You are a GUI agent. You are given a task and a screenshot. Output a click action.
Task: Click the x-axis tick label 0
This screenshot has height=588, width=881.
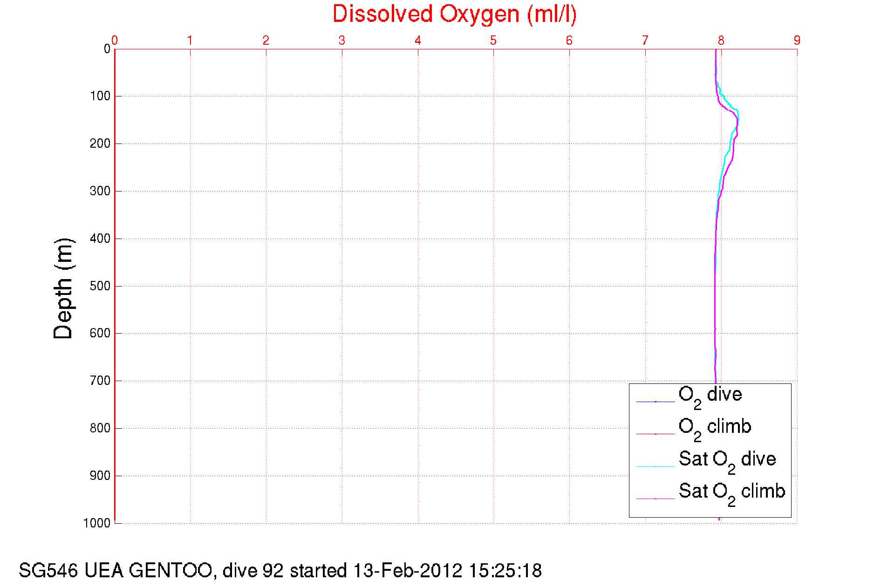click(115, 41)
